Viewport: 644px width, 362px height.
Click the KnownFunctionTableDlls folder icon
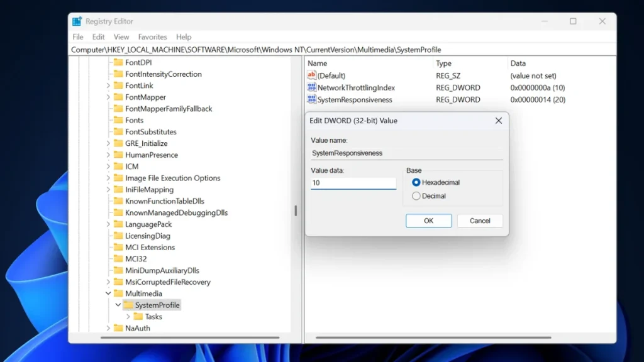[118, 200]
